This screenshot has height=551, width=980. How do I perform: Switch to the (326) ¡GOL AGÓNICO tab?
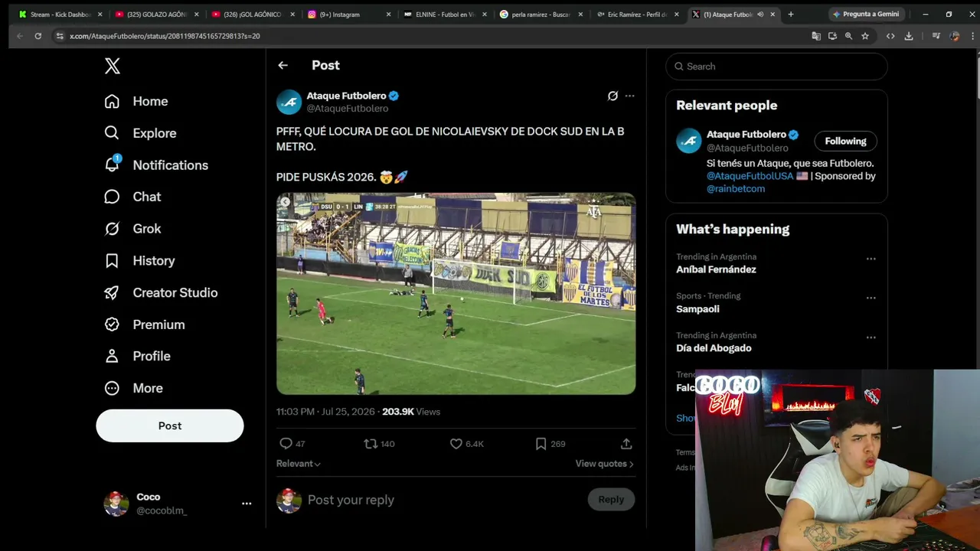[x=253, y=14]
